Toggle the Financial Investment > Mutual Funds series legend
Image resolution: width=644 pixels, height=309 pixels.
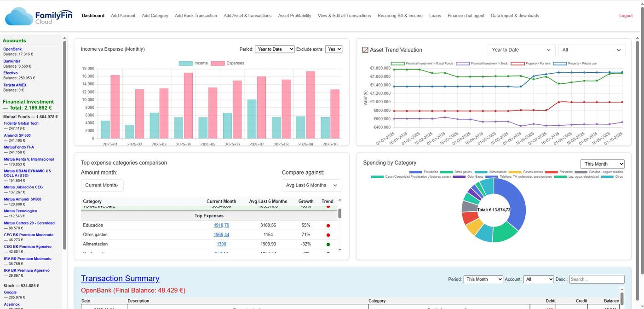[x=399, y=63]
